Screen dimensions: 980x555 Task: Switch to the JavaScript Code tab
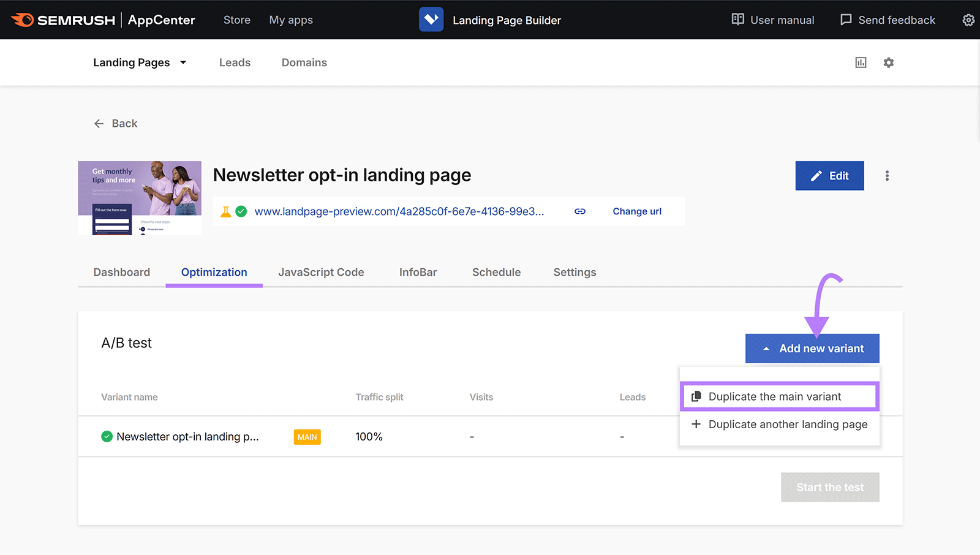coord(321,272)
